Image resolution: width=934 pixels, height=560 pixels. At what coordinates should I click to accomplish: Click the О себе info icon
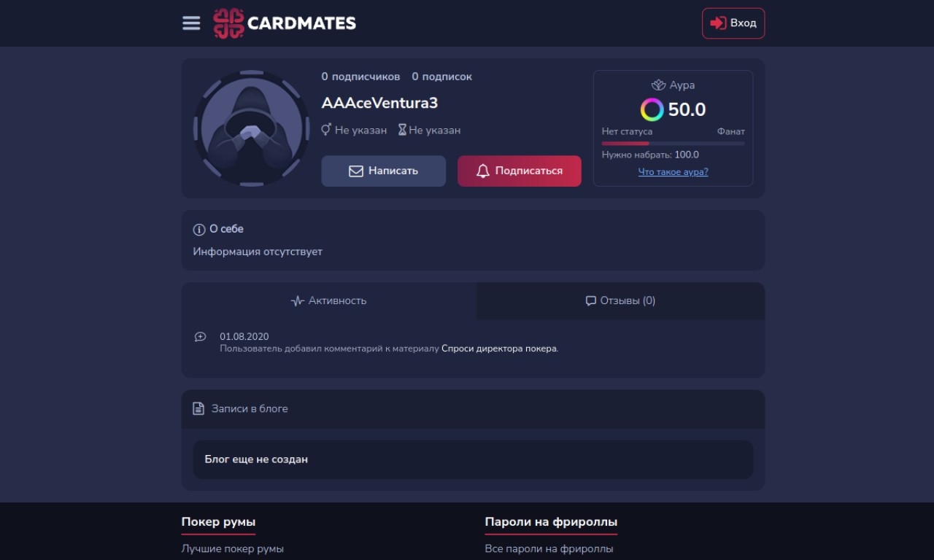[x=199, y=230]
